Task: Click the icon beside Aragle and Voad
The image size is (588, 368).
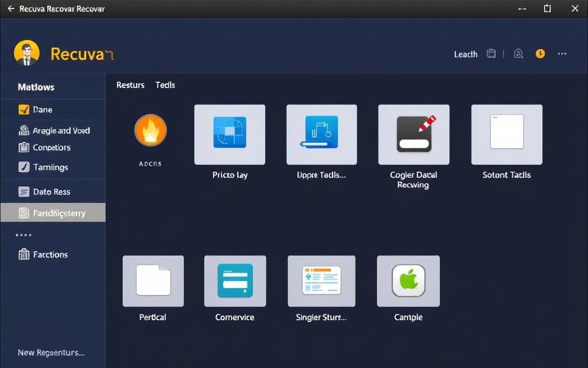Action: (24, 131)
